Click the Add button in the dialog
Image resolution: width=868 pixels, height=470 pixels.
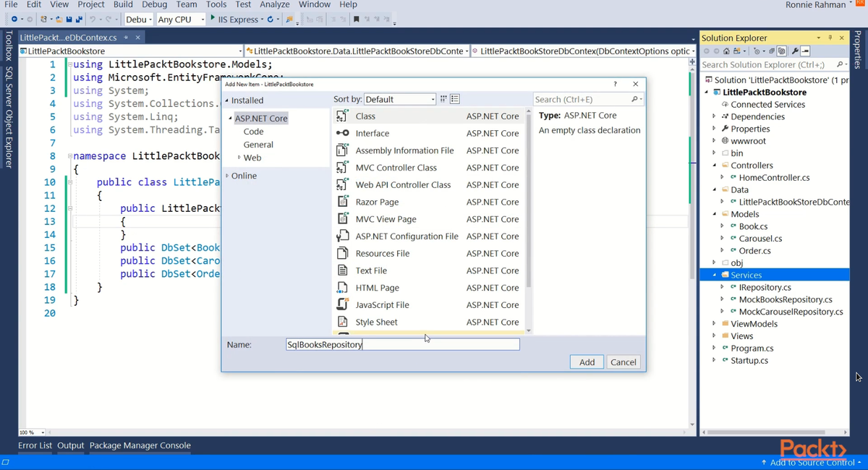[587, 362]
